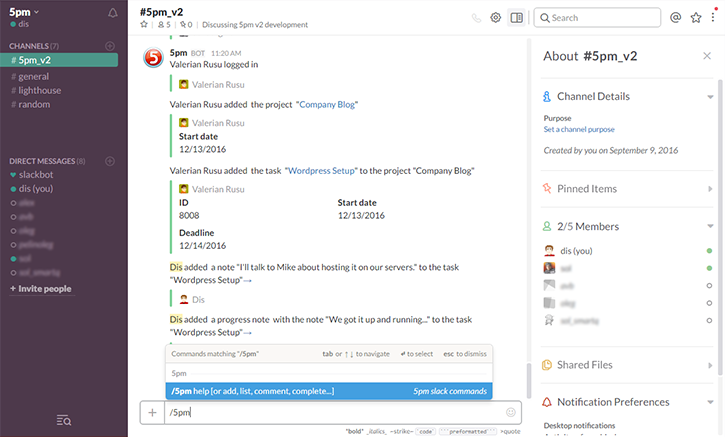Image resolution: width=725 pixels, height=437 pixels.
Task: Open more items vertical dots menu
Action: coord(713,17)
